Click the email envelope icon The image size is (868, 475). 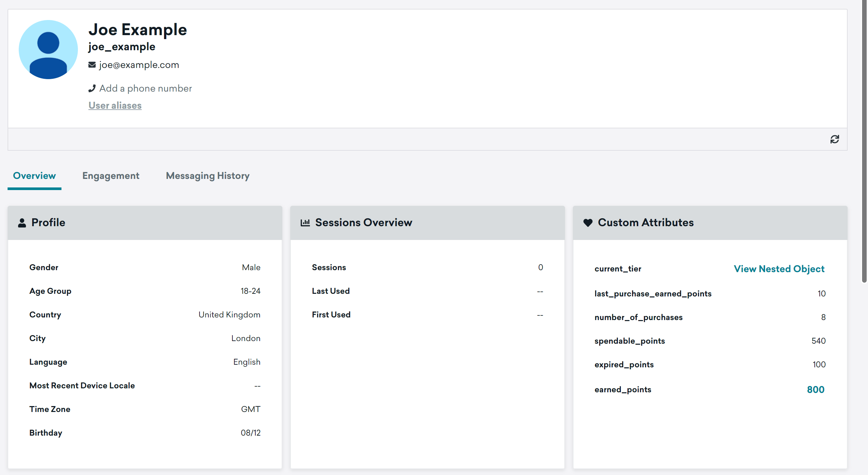tap(92, 65)
